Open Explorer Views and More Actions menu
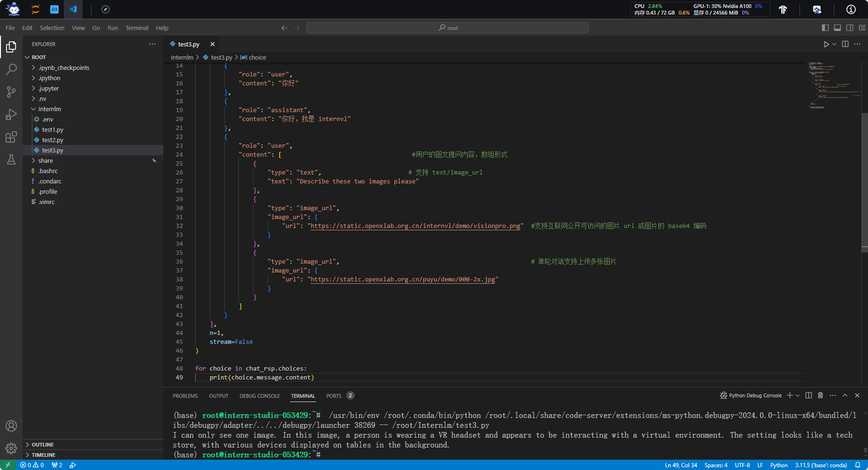This screenshot has width=868, height=470. click(x=152, y=44)
